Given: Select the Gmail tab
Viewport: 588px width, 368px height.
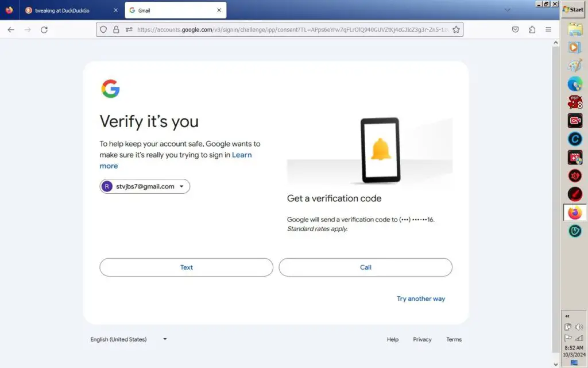Looking at the screenshot, I should tap(176, 10).
